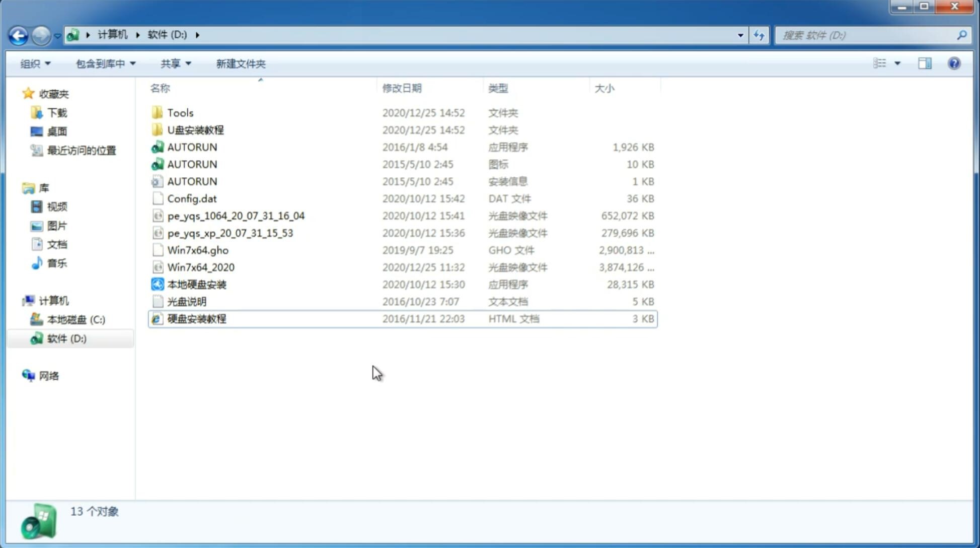This screenshot has width=980, height=548.
Task: Open the Tools folder
Action: pos(180,112)
